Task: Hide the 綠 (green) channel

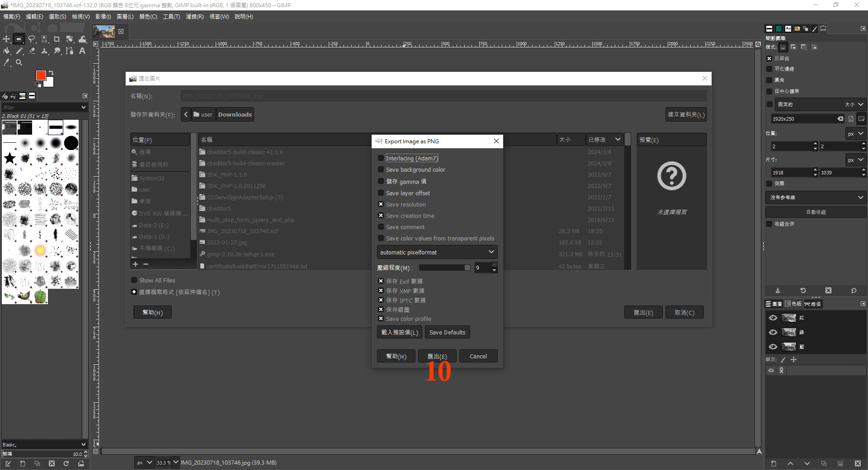Action: coord(773,332)
